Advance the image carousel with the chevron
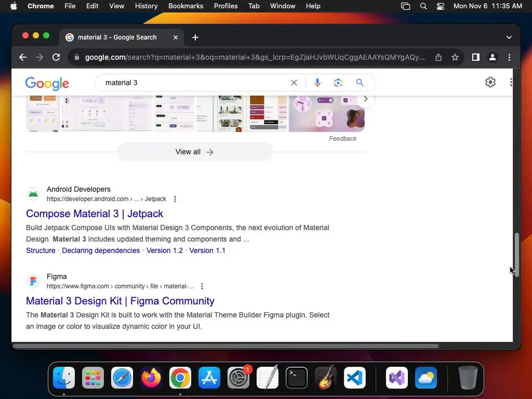This screenshot has width=532, height=399. (x=365, y=99)
